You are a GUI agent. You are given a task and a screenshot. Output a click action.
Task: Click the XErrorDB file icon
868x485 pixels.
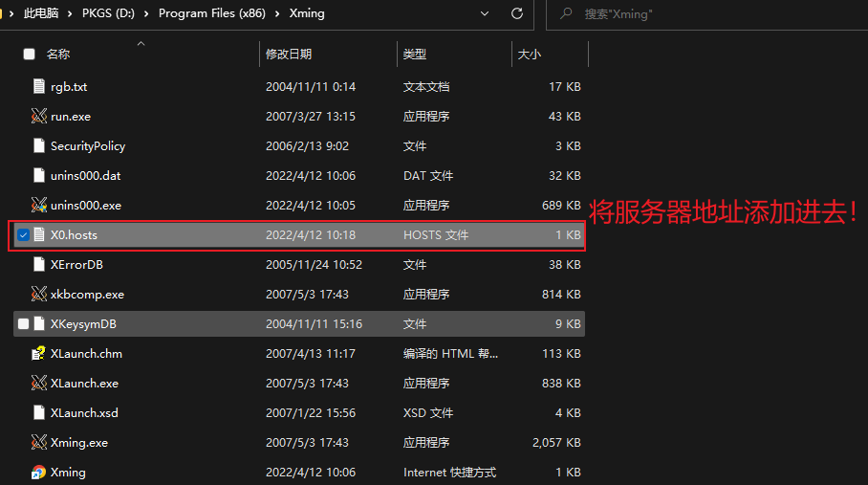[x=39, y=264]
